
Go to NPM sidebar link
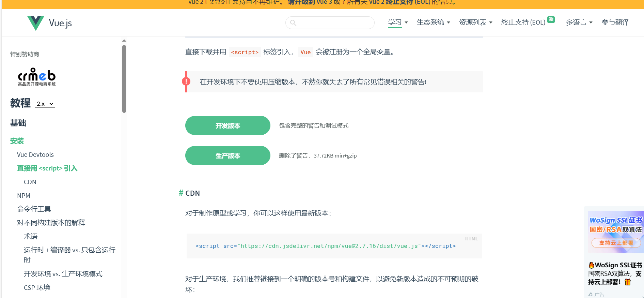pos(23,195)
